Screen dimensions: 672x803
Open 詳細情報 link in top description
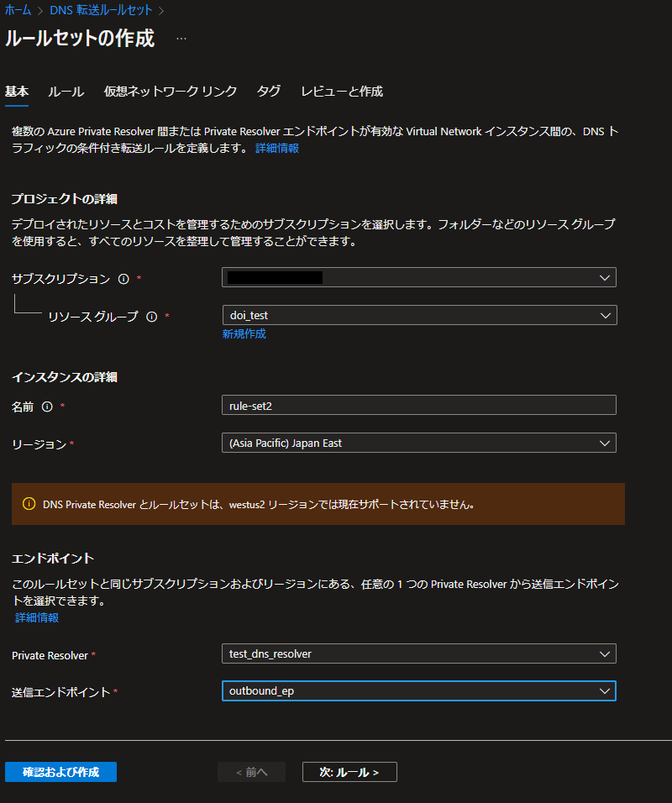point(277,148)
